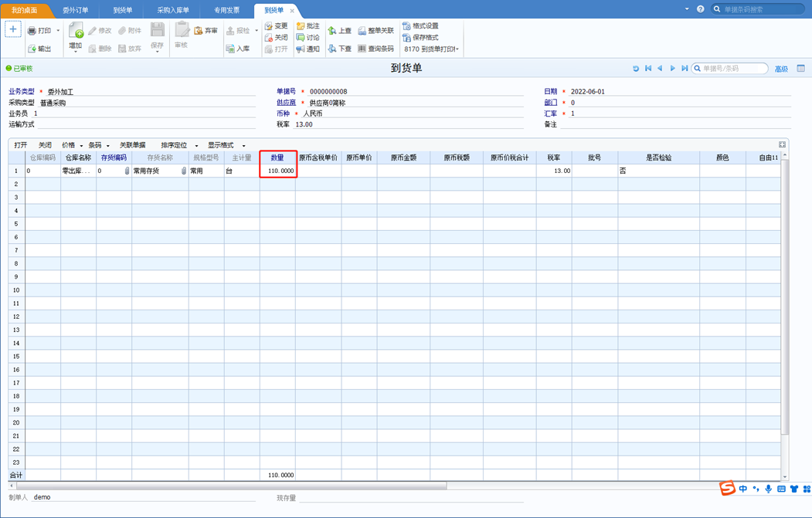The height and width of the screenshot is (518, 812).
Task: Click the 弃审 unapprove button
Action: point(206,31)
